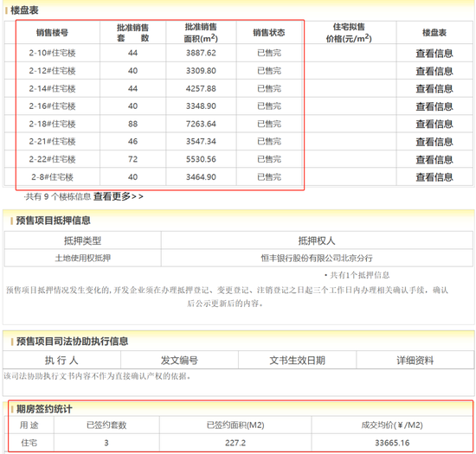Open 查看信息 for 2-18#住宅楼
Screen dimensions: 476x454
tap(434, 124)
